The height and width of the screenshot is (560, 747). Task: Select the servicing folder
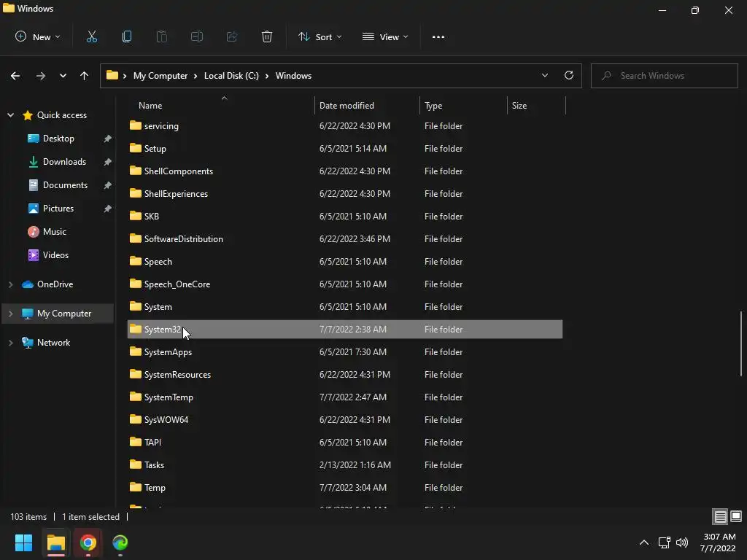tap(345, 126)
